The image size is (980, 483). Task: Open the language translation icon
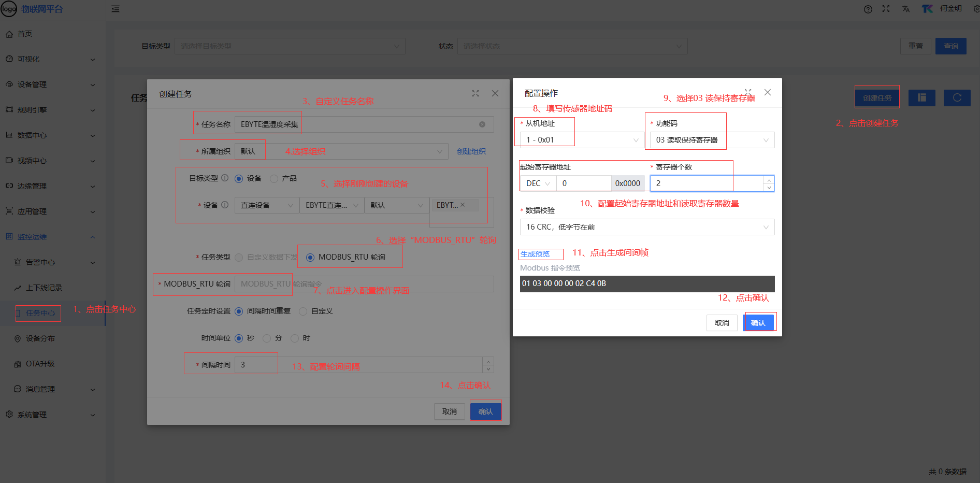click(x=906, y=9)
